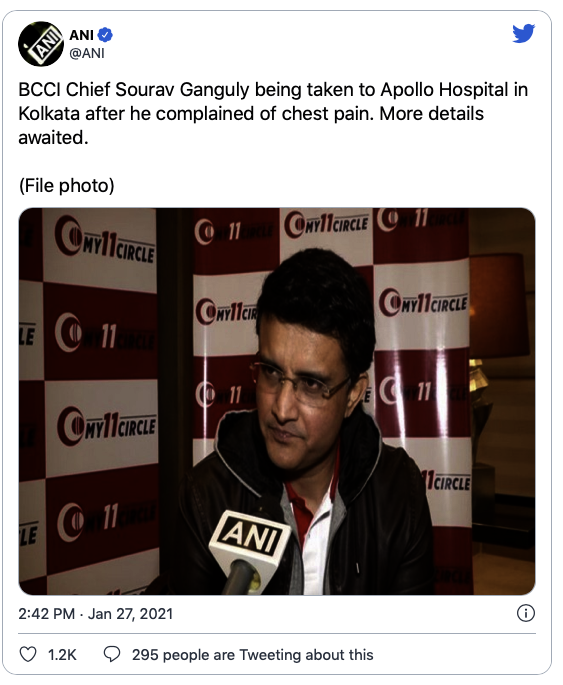The image size is (563, 685).
Task: Click the Jan 27, 2021 date
Action: pos(130,614)
